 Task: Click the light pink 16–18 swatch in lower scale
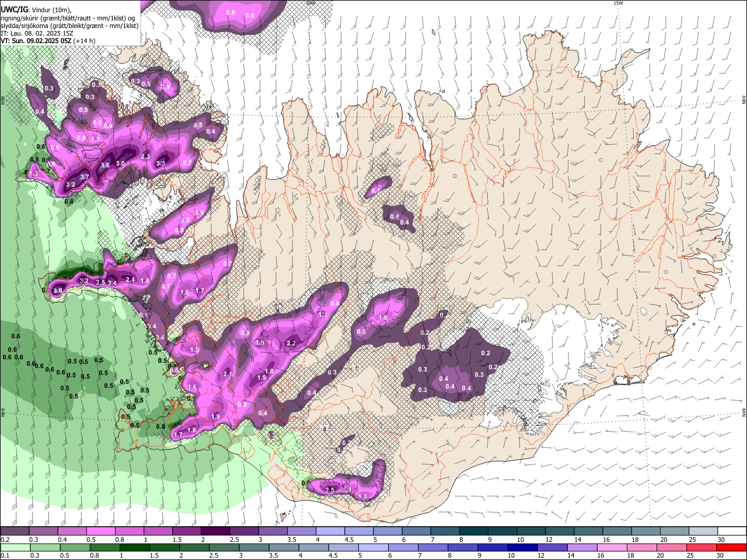pyautogui.click(x=611, y=548)
